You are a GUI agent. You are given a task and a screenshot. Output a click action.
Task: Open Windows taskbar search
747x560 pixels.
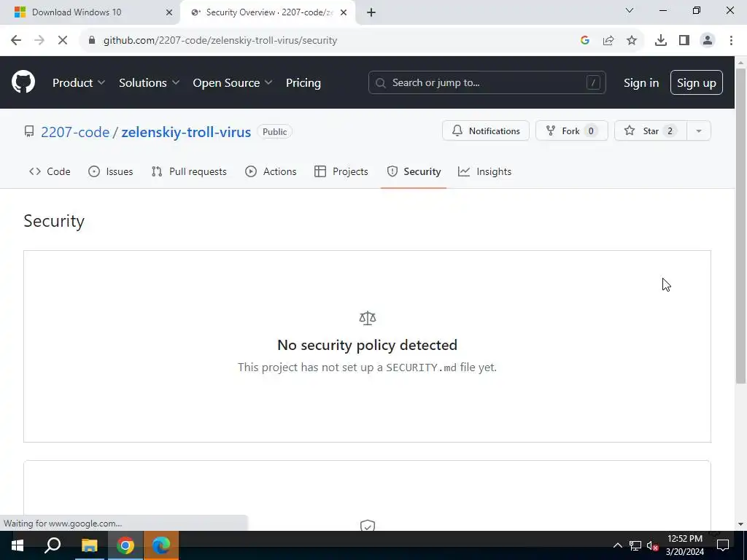click(53, 545)
